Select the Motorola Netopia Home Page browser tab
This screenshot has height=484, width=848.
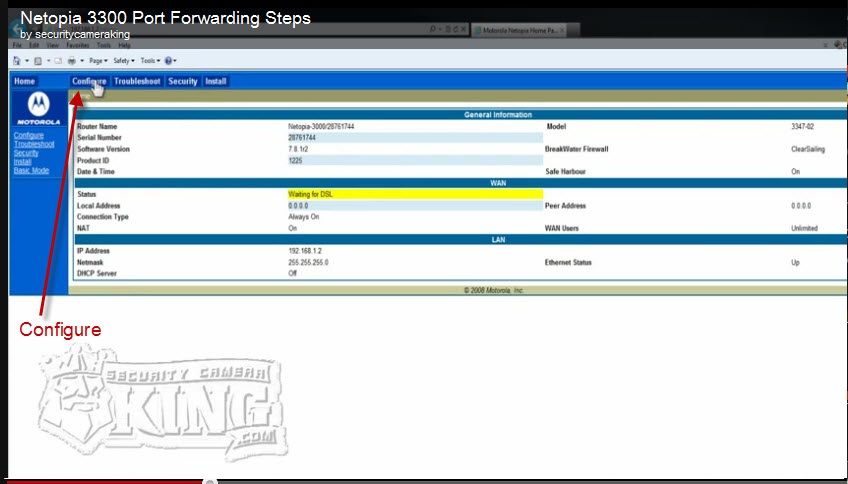[519, 30]
